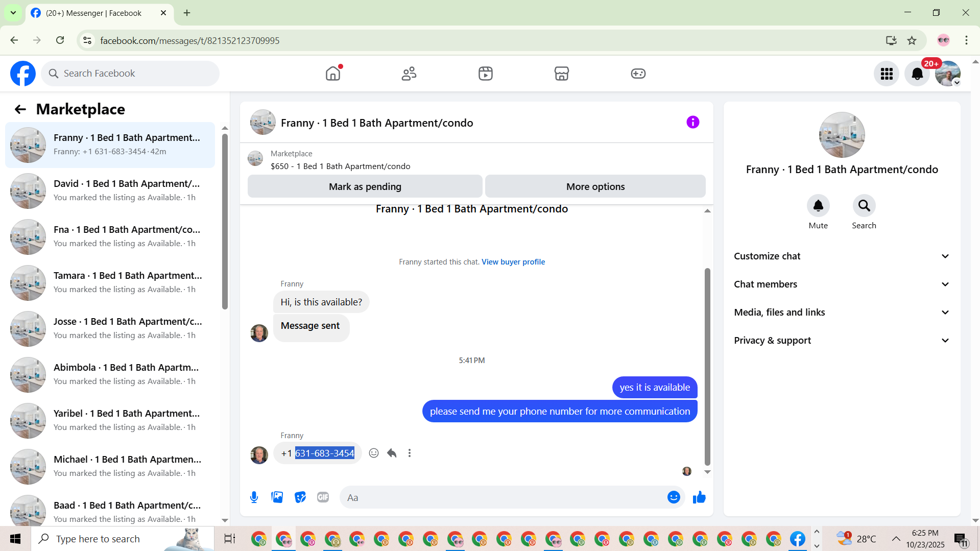Click Search Facebook field
This screenshot has height=551, width=980.
tap(130, 74)
